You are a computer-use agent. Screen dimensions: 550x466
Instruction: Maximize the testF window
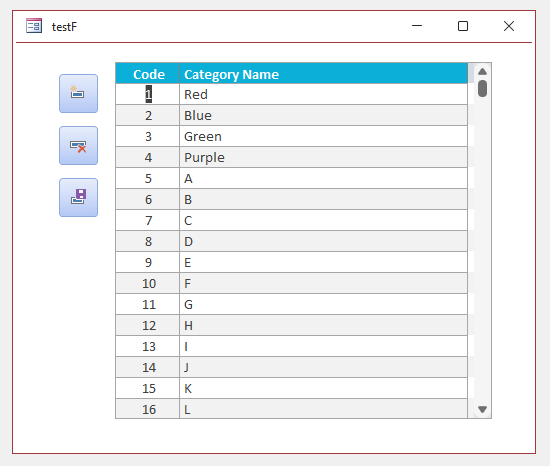click(x=463, y=26)
